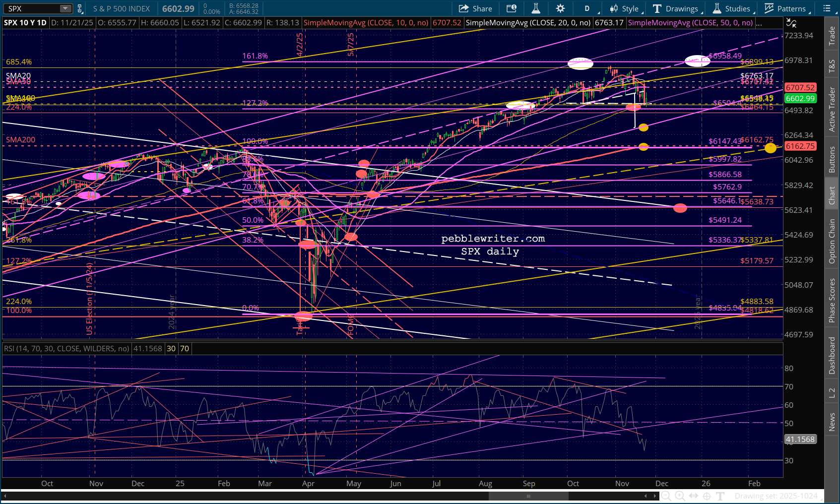Toggle the symbol link clipboard icon
The width and height of the screenshot is (840, 504).
tap(79, 8)
